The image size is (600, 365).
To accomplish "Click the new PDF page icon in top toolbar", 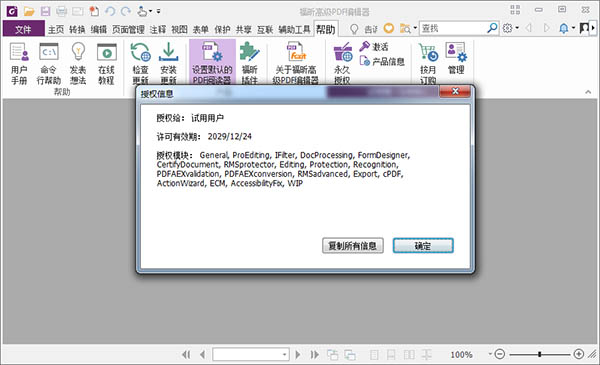I will point(94,11).
